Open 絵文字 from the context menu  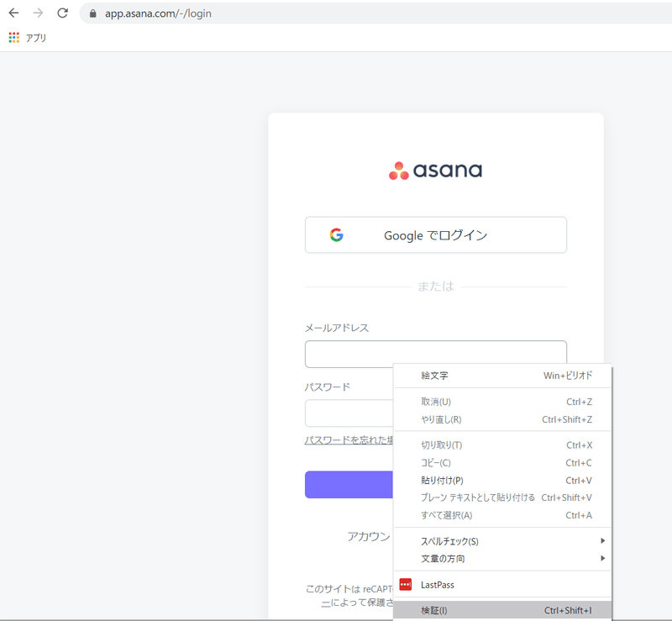click(x=433, y=376)
